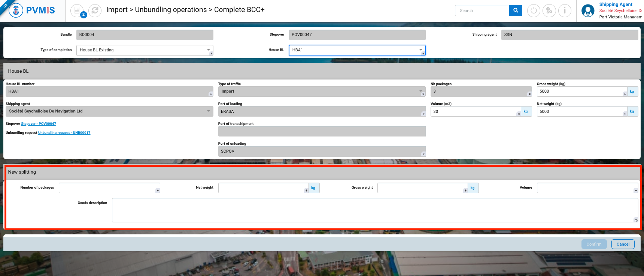Open the documents icon with badge 2
The height and width of the screenshot is (276, 644).
pos(77,10)
